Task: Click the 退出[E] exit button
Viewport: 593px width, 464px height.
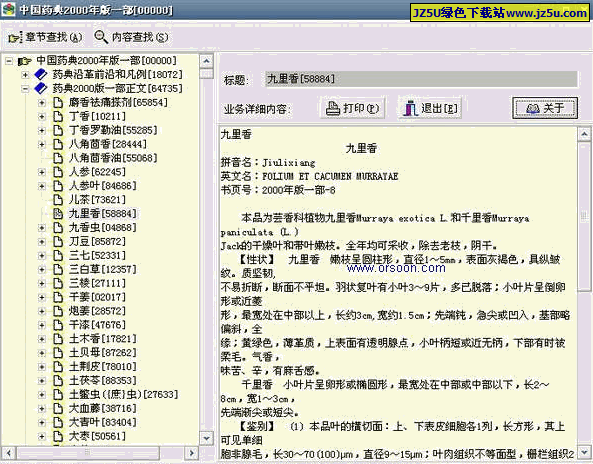Action: 430,109
